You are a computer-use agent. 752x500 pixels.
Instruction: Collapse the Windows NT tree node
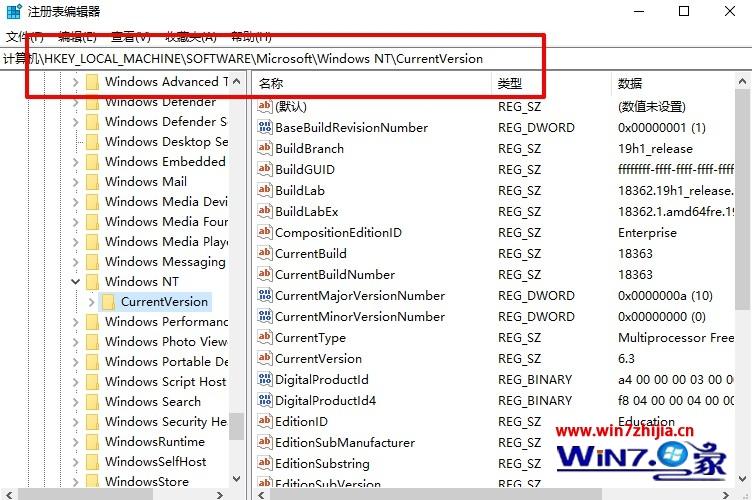click(75, 281)
